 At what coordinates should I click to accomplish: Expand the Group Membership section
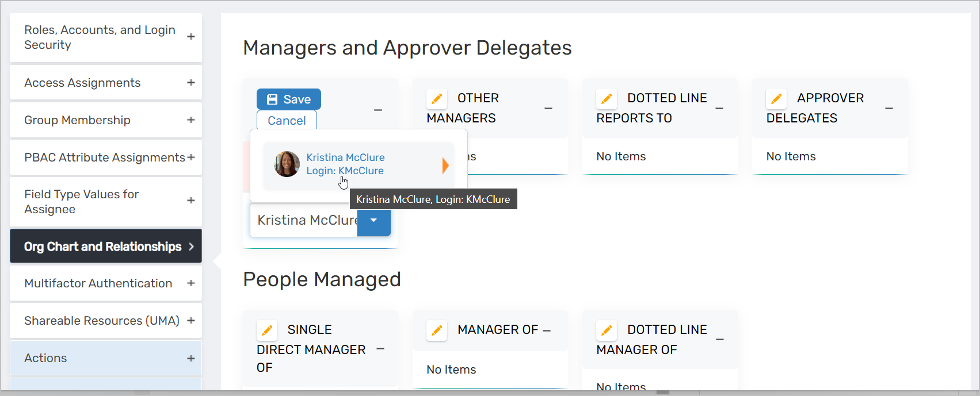click(191, 120)
